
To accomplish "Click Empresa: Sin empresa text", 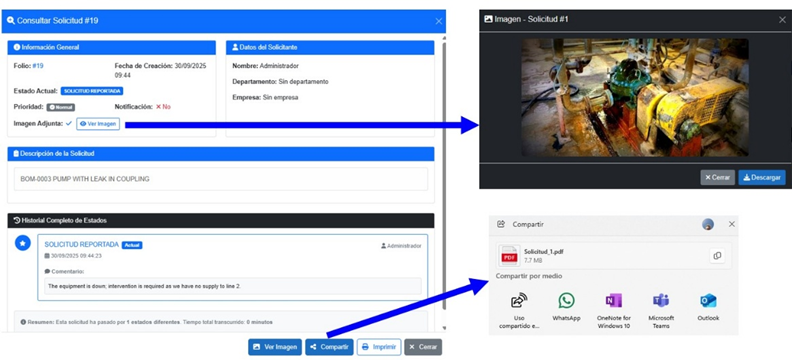I will [265, 97].
